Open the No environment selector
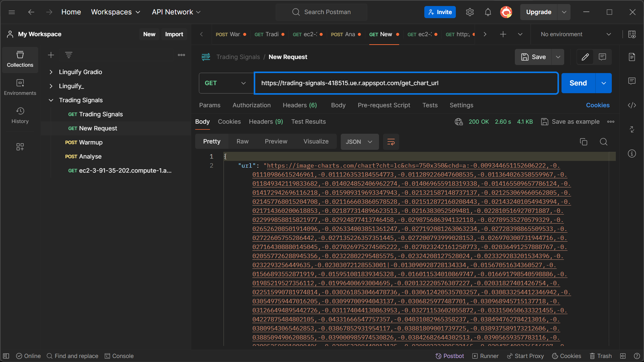This screenshot has width=644, height=362. pos(575,34)
